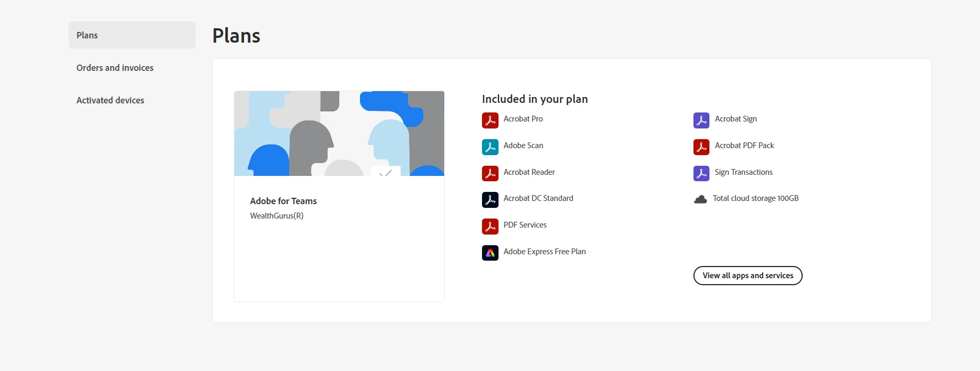Click the Plans page heading

[x=236, y=36]
